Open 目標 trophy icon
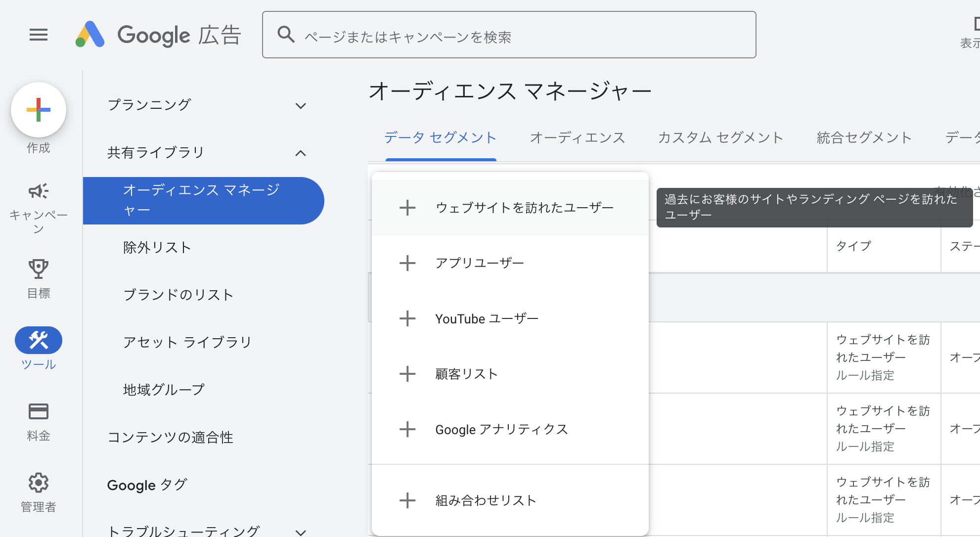 39,269
